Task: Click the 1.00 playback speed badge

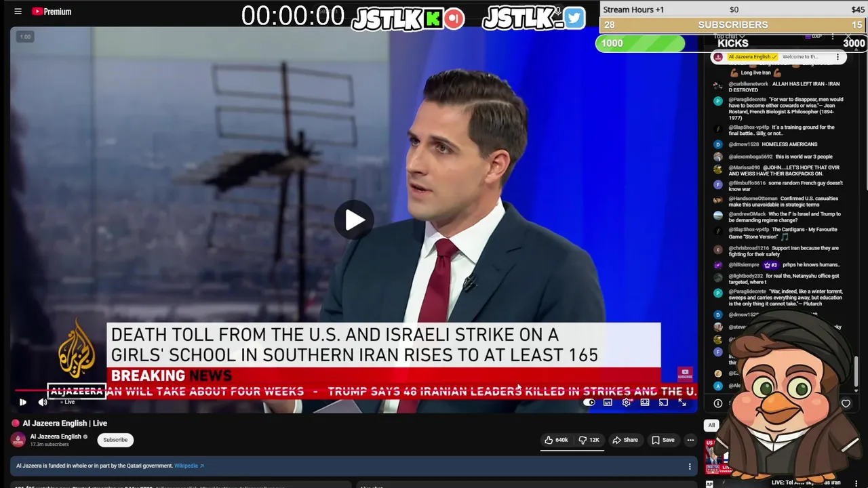Action: (25, 37)
